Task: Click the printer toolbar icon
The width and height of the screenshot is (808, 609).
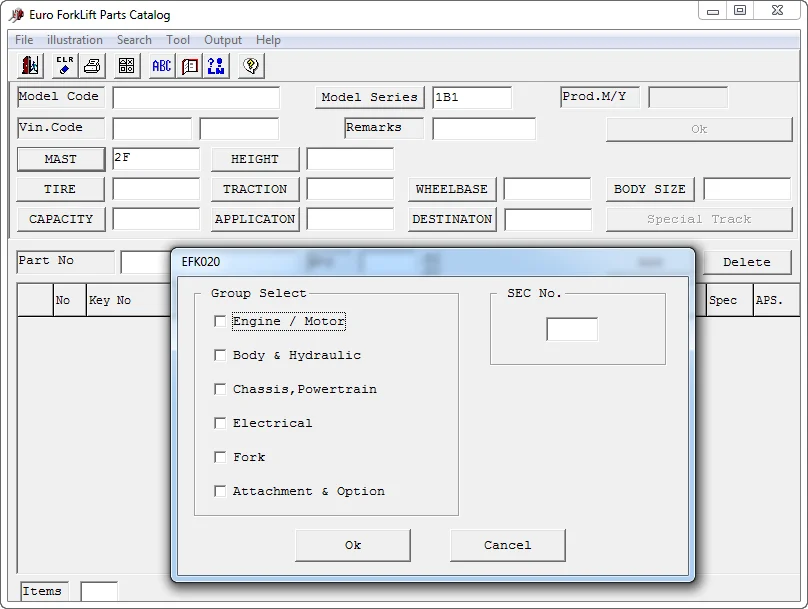Action: [92, 65]
